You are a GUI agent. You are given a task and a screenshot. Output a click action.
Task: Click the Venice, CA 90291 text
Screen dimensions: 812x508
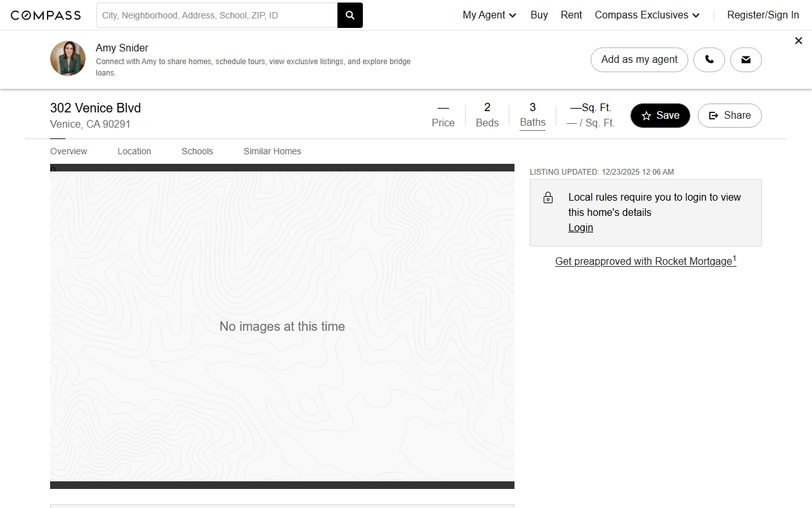[x=90, y=124]
